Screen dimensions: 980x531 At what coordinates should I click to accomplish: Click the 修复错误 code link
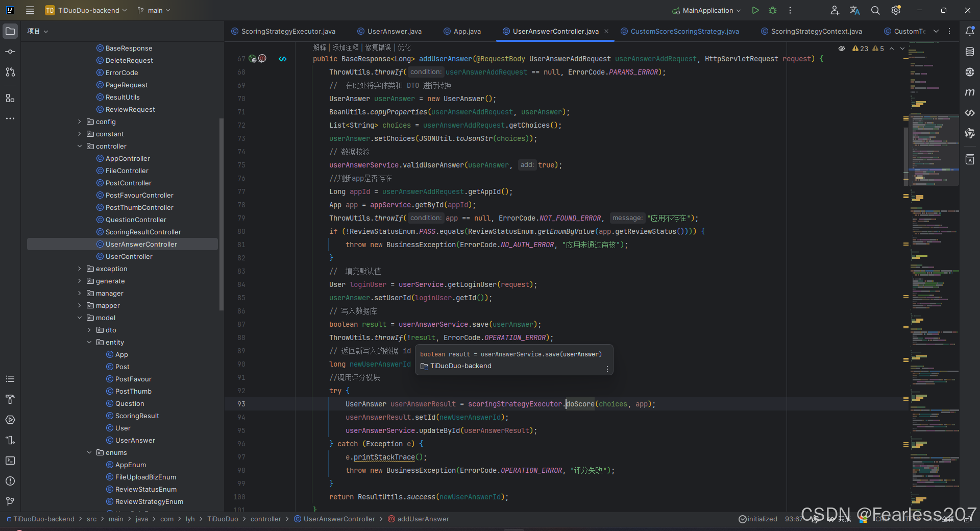(378, 47)
